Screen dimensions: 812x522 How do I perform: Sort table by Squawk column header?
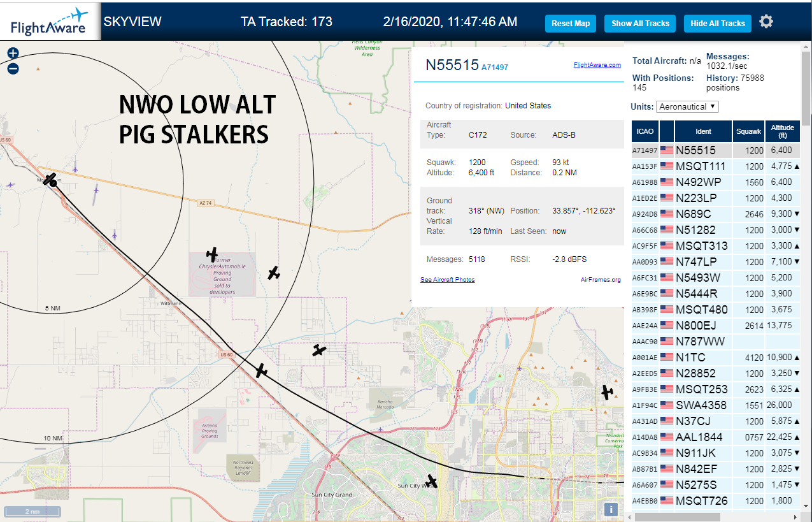click(748, 131)
